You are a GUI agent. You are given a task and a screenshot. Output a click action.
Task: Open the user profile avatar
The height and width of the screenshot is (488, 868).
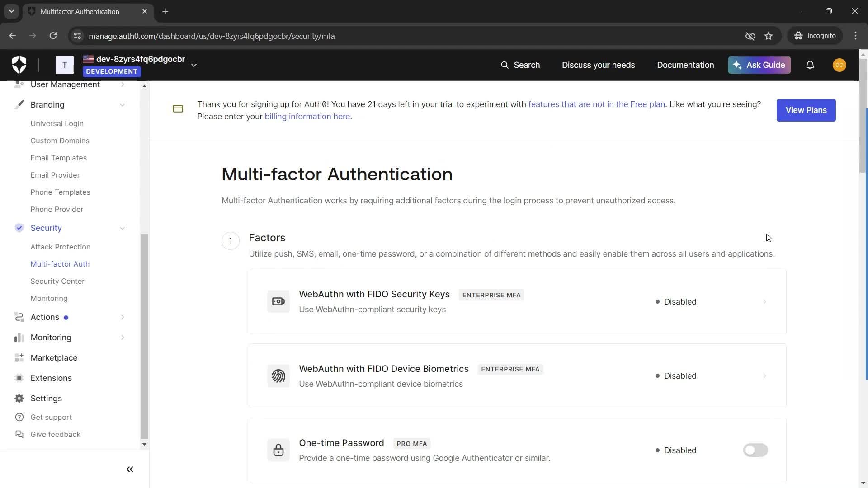(x=839, y=65)
